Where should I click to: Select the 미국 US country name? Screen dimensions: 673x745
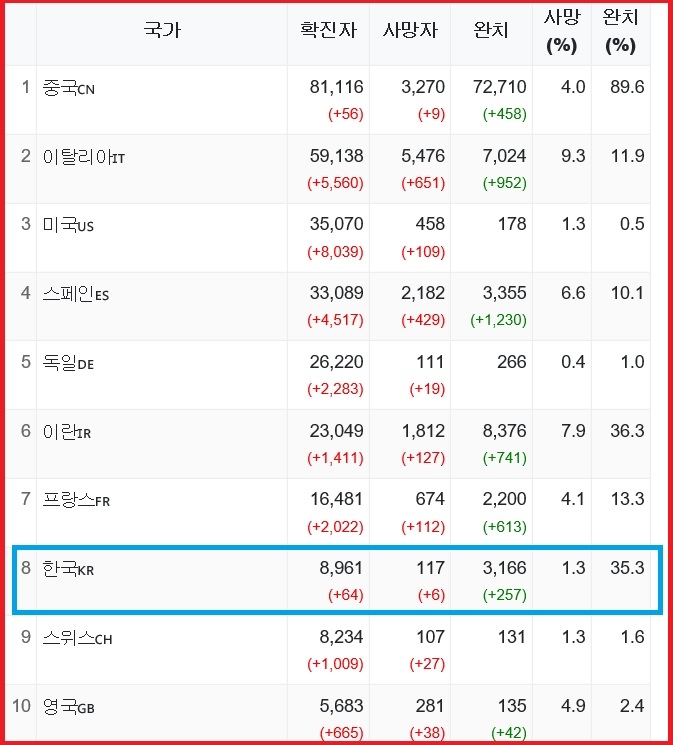tap(68, 225)
